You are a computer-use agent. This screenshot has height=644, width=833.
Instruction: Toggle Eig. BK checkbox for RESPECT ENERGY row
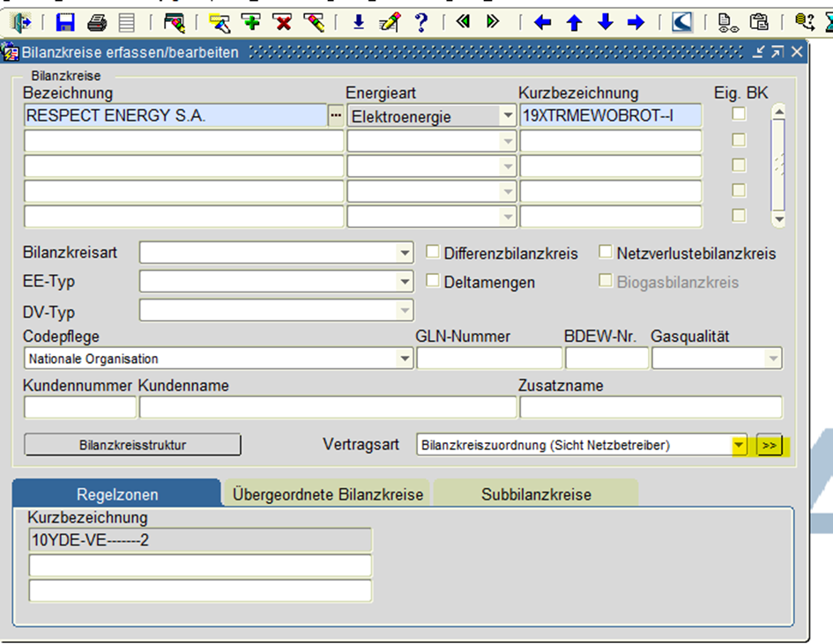point(739,114)
